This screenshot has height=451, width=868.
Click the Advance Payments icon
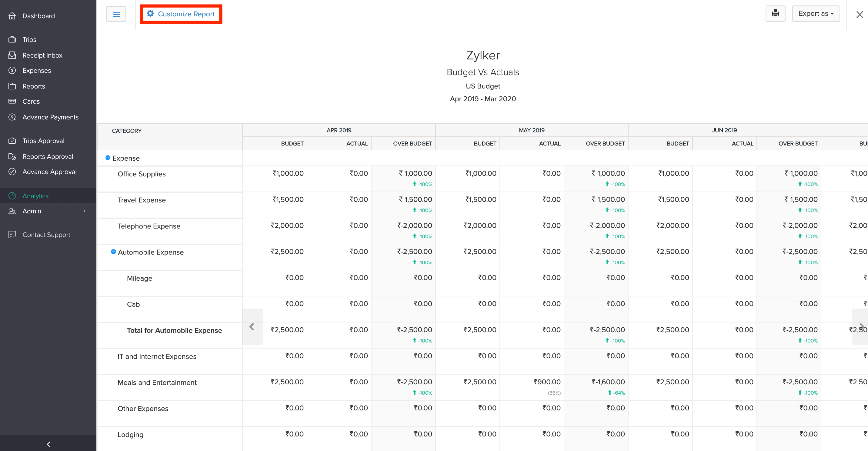click(x=12, y=117)
